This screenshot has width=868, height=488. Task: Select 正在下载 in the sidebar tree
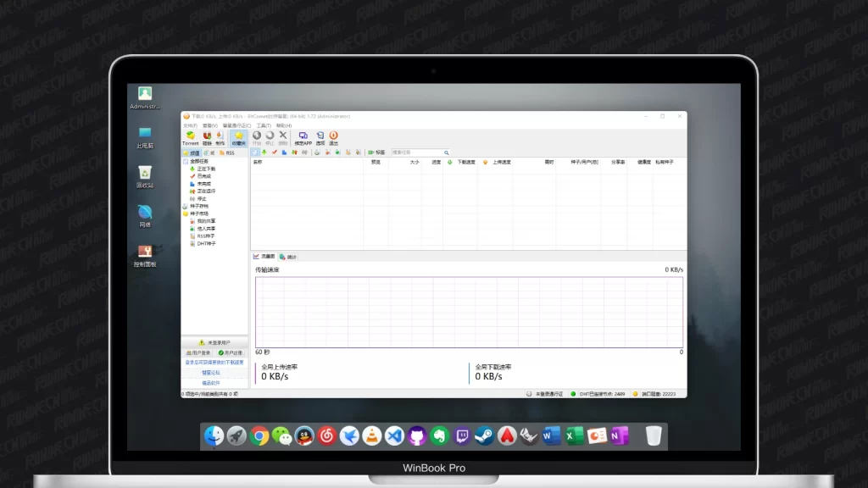pyautogui.click(x=206, y=169)
